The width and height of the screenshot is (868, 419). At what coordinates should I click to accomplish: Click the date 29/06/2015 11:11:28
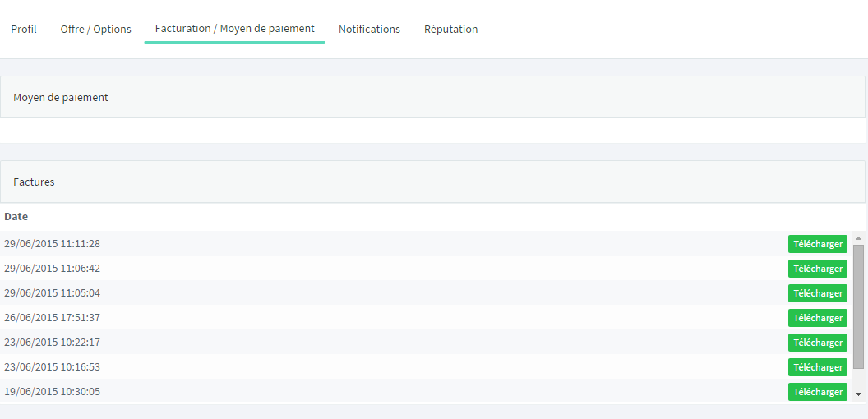52,243
